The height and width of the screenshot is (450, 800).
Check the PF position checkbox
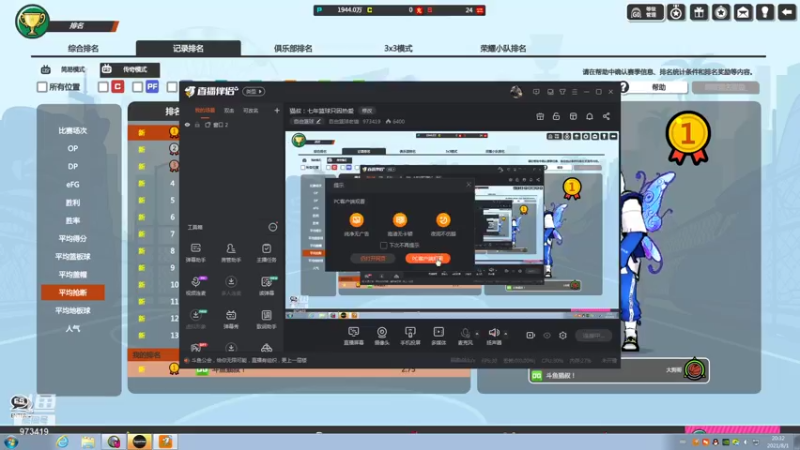[x=137, y=87]
